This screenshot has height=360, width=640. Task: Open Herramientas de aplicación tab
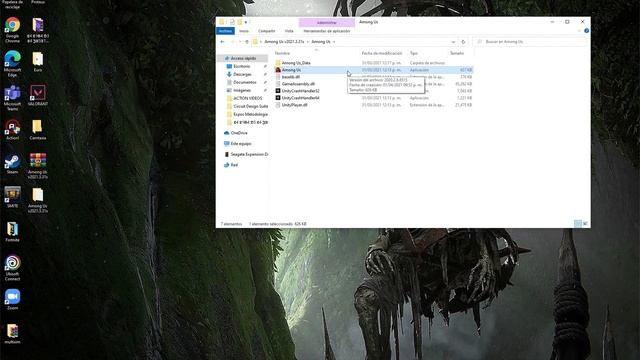pyautogui.click(x=327, y=31)
